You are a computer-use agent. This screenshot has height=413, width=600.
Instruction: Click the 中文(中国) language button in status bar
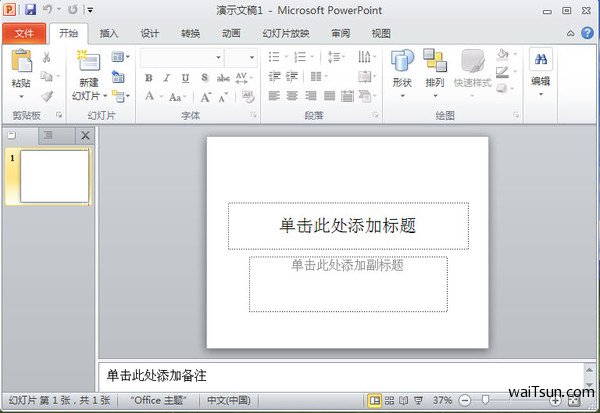(230, 400)
